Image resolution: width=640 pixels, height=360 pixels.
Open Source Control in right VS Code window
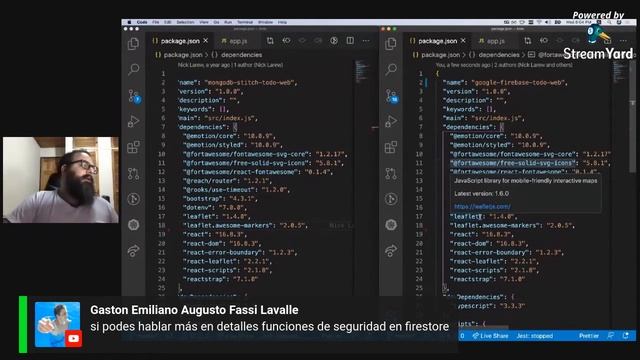[391, 96]
